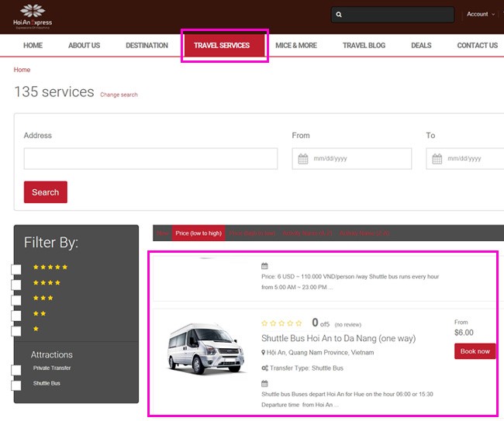Click the location pin icon beside Hội An
This screenshot has height=421, width=504.
(264, 353)
